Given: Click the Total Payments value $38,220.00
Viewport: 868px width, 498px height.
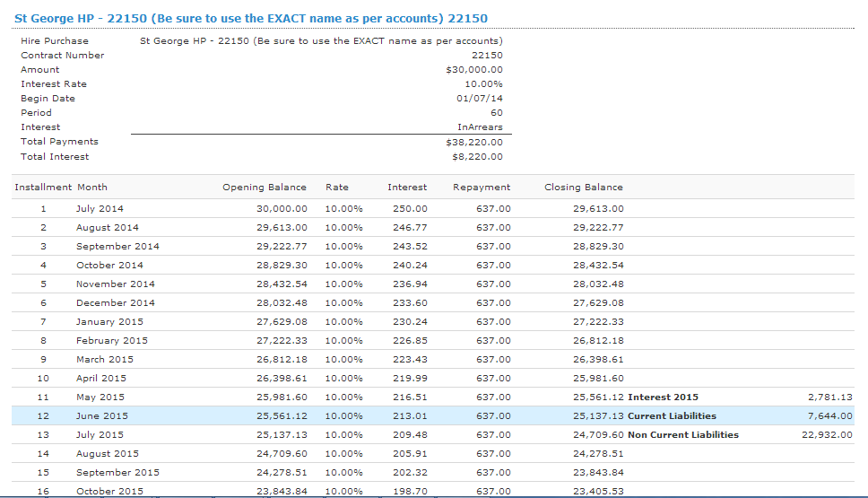Looking at the screenshot, I should [474, 143].
